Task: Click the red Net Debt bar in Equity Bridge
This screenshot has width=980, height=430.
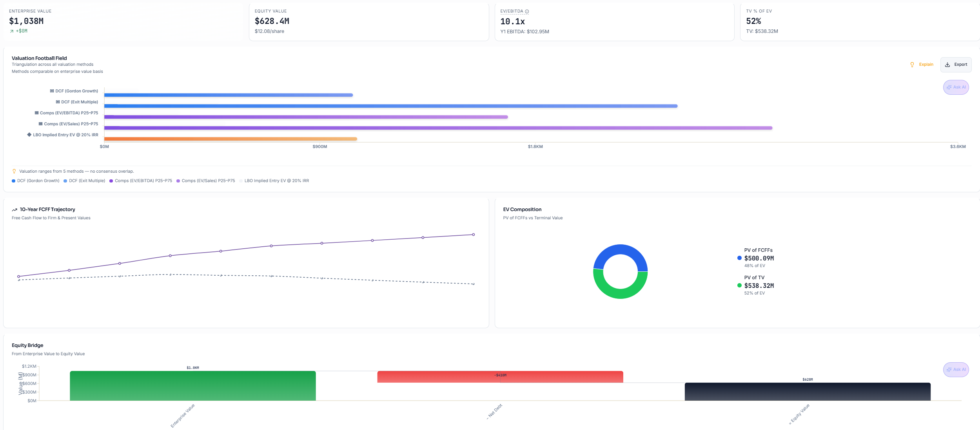Action: (x=500, y=377)
